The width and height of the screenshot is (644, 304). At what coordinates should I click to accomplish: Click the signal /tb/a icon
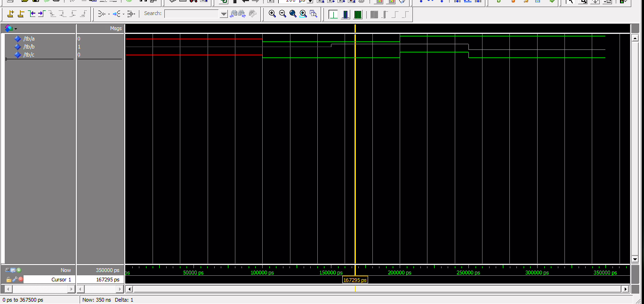[x=18, y=39]
